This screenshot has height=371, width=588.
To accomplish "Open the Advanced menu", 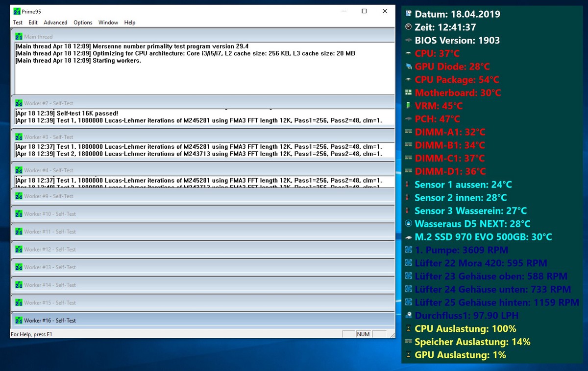I will [55, 23].
